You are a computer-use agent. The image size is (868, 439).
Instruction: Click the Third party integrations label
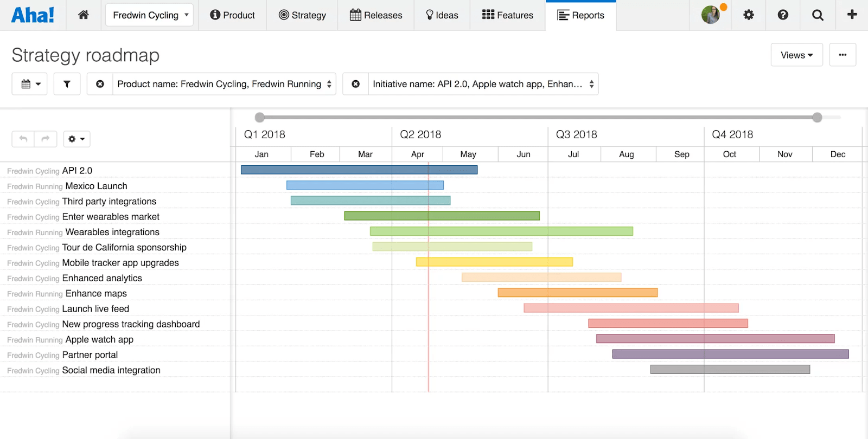(109, 202)
